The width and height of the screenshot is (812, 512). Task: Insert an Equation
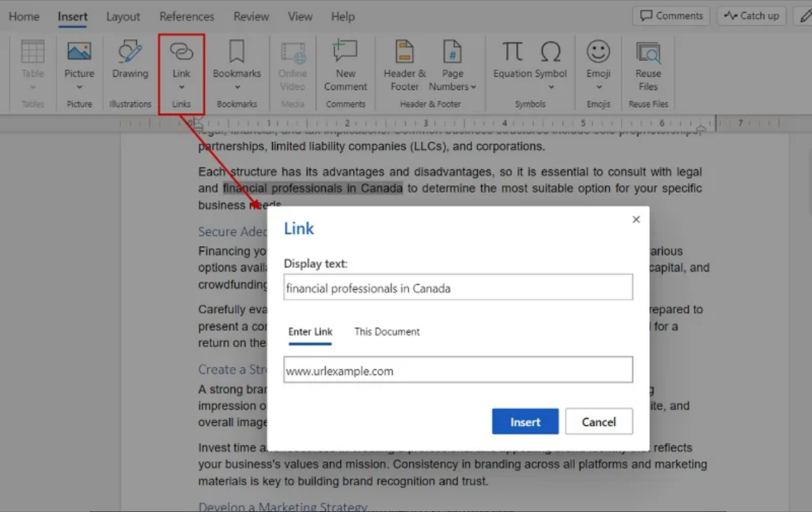(510, 58)
